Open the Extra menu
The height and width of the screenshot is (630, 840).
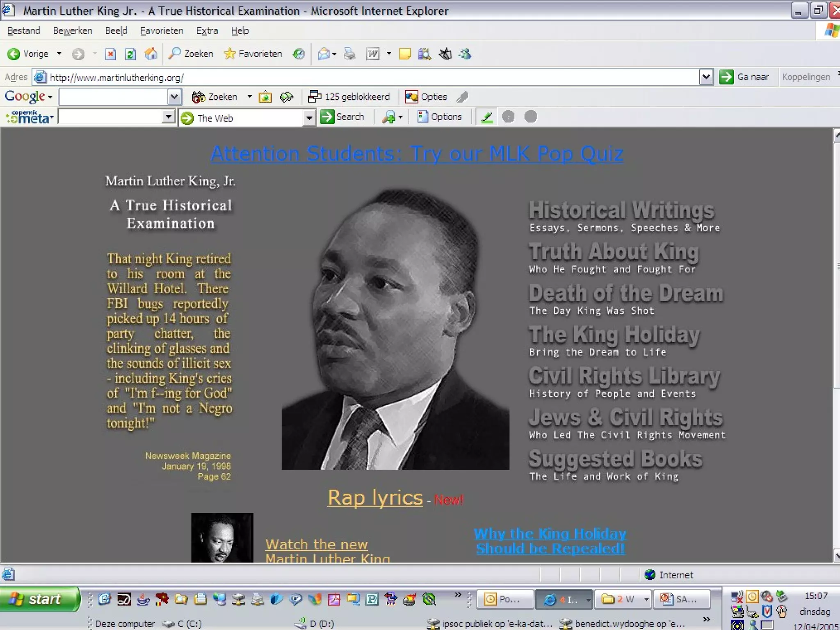(x=207, y=31)
